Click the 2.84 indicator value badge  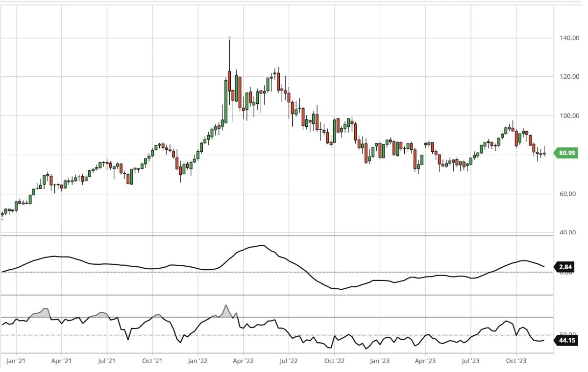click(x=563, y=267)
